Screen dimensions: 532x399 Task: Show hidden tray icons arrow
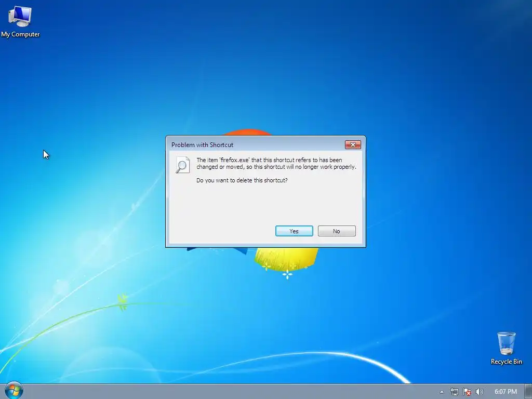(x=442, y=392)
